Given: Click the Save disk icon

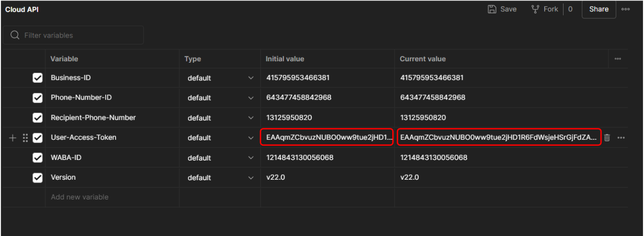Looking at the screenshot, I should point(492,9).
